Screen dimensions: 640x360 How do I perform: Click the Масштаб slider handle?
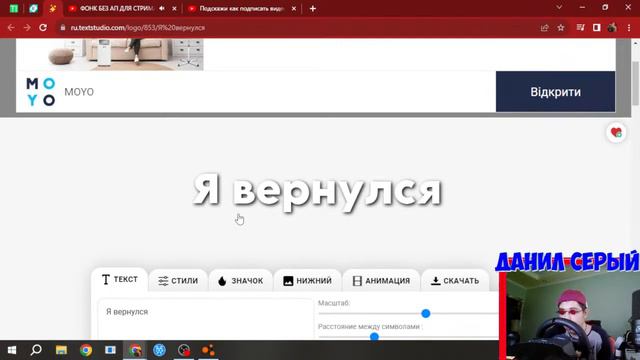pyautogui.click(x=426, y=313)
